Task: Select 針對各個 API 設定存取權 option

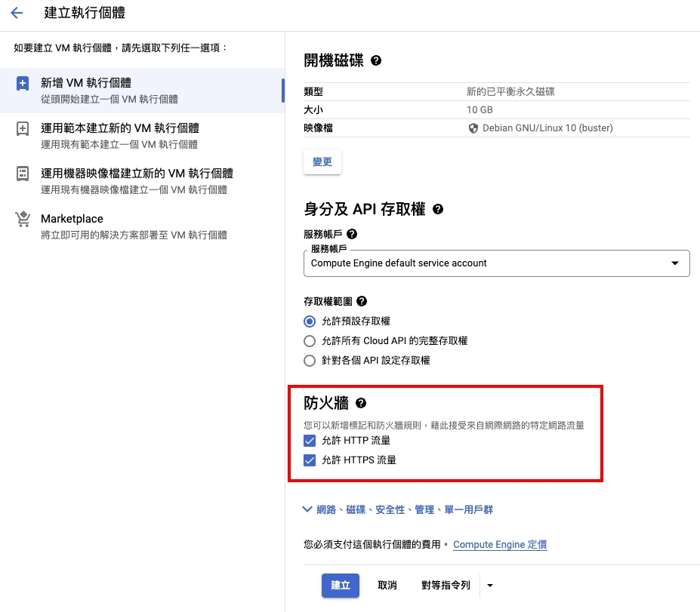Action: (309, 360)
